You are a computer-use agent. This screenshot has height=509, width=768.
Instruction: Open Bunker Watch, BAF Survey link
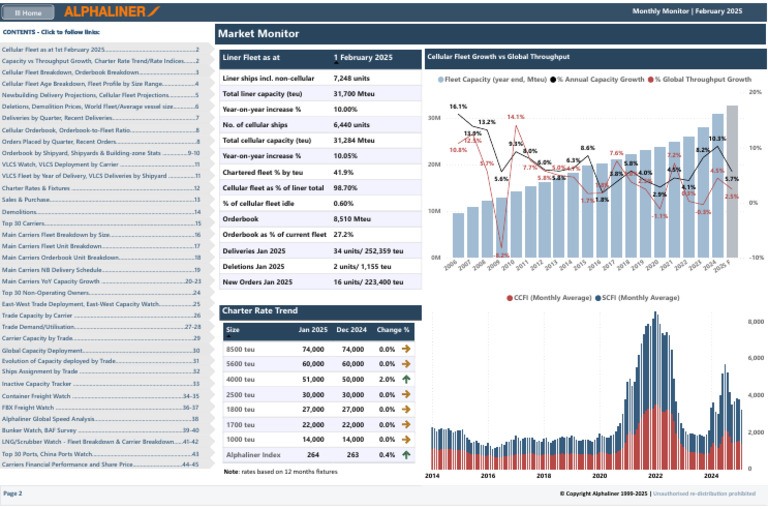(100, 430)
